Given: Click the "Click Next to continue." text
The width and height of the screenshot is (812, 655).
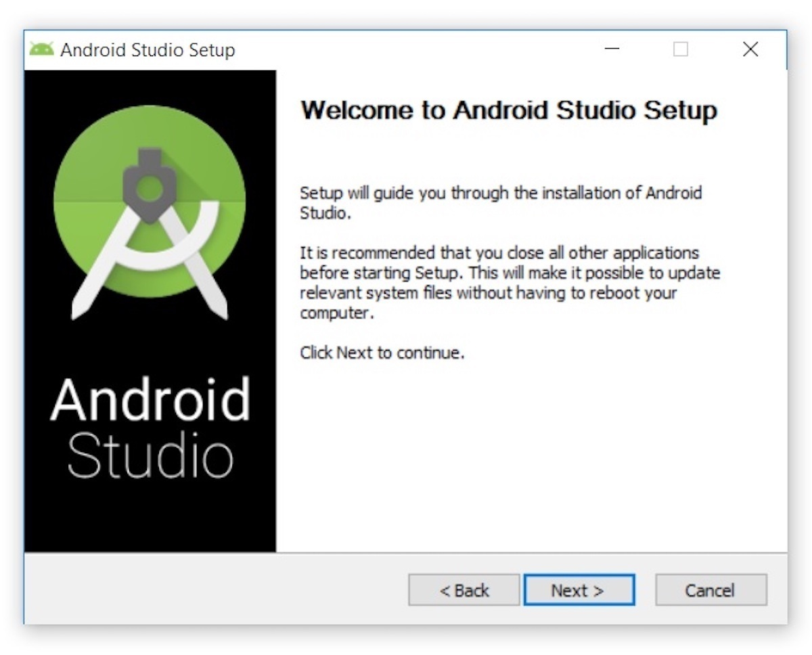Looking at the screenshot, I should click(x=382, y=353).
